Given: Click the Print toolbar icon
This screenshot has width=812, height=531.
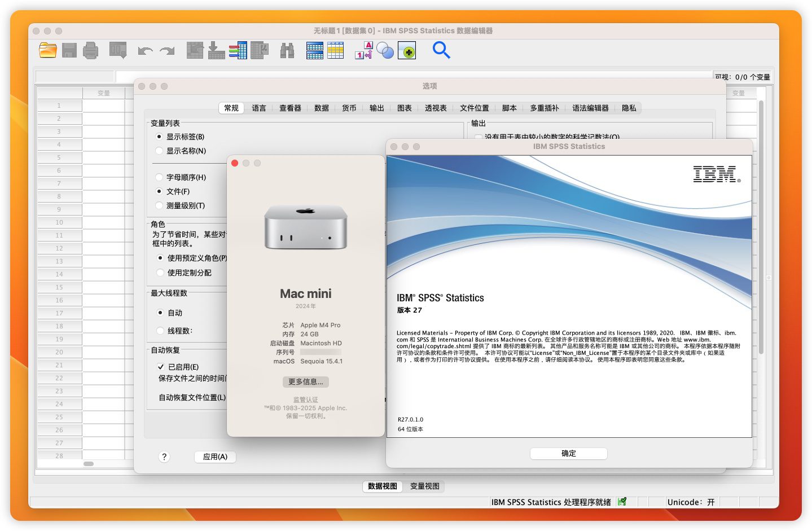Looking at the screenshot, I should (90, 51).
